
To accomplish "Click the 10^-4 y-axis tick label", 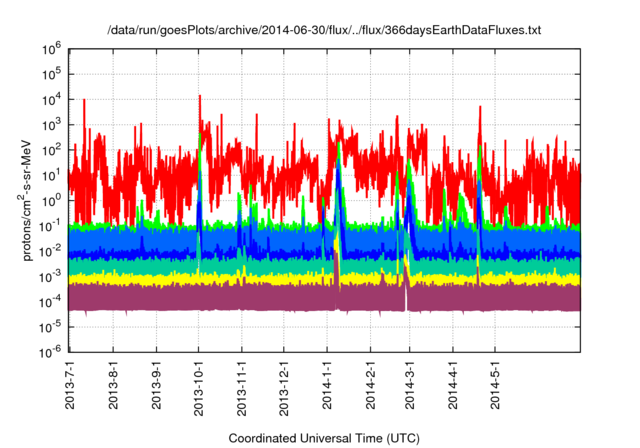I will click(x=50, y=302).
